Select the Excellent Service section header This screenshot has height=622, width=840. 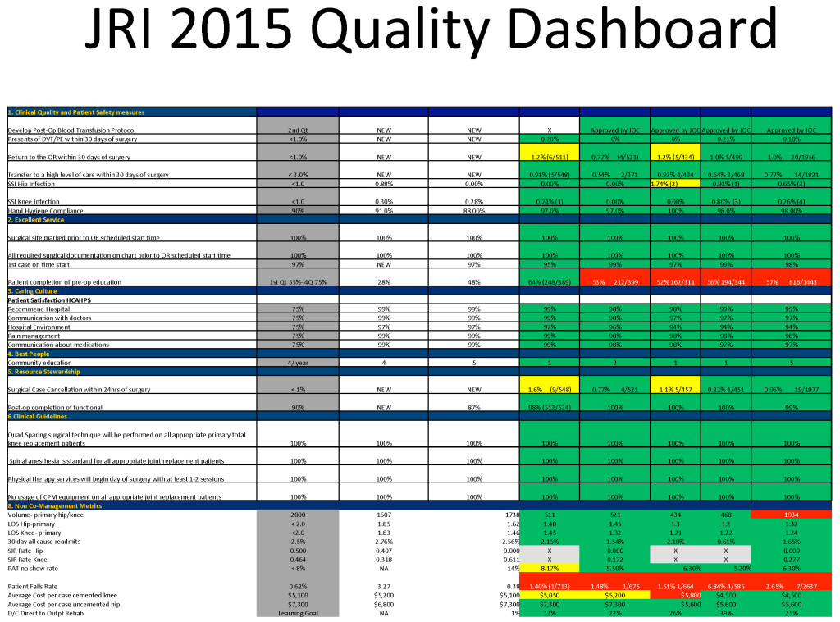pos(41,220)
